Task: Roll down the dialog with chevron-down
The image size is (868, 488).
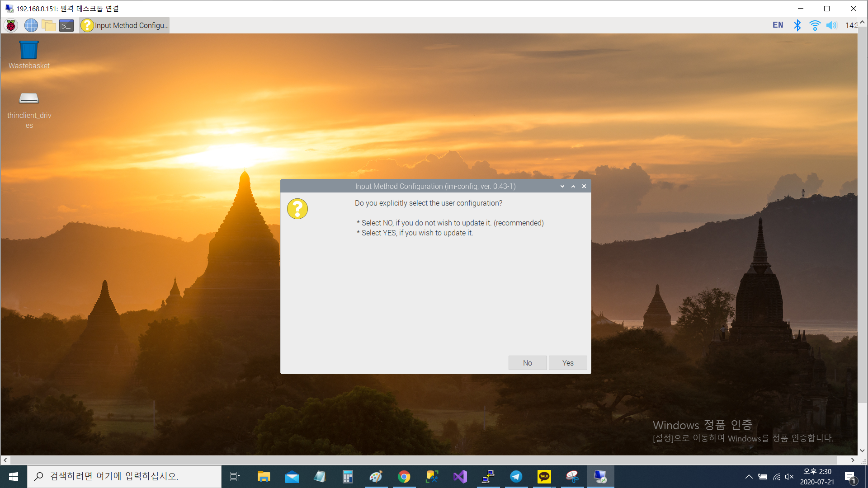Action: point(562,186)
